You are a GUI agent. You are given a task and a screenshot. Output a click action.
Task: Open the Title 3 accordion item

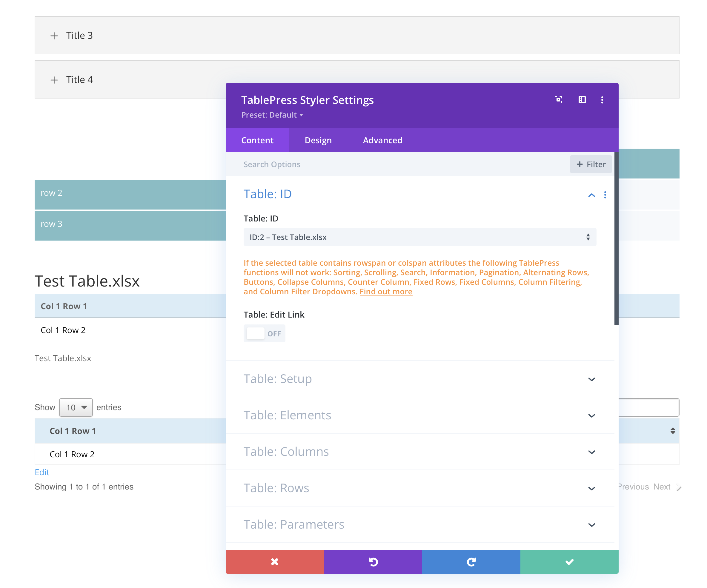[357, 35]
